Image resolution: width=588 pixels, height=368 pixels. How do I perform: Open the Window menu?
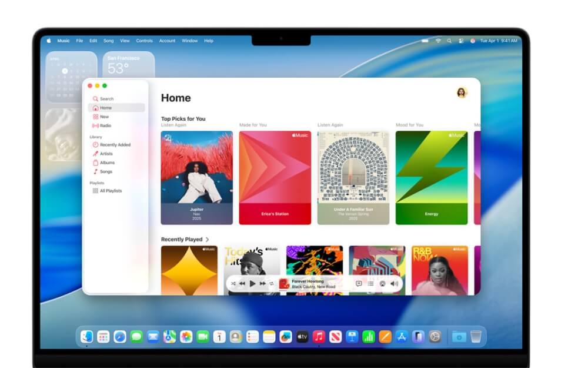(x=190, y=41)
